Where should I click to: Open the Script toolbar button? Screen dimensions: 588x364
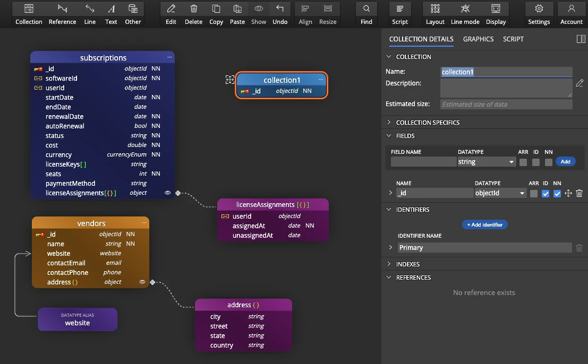[399, 14]
